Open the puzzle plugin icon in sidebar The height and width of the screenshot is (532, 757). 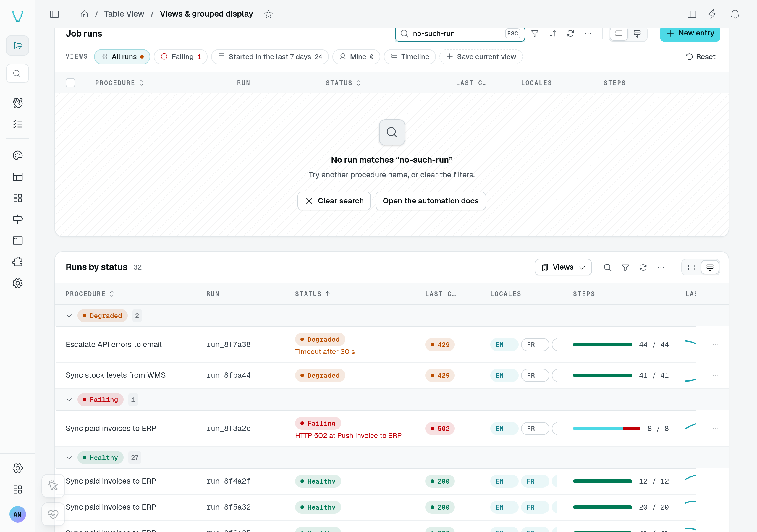point(18,262)
